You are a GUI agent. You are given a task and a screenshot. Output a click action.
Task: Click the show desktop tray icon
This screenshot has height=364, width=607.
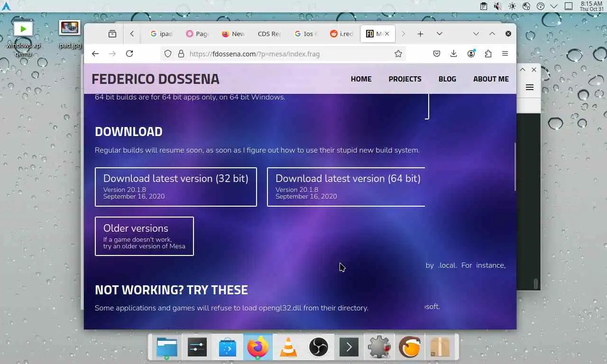tap(569, 6)
